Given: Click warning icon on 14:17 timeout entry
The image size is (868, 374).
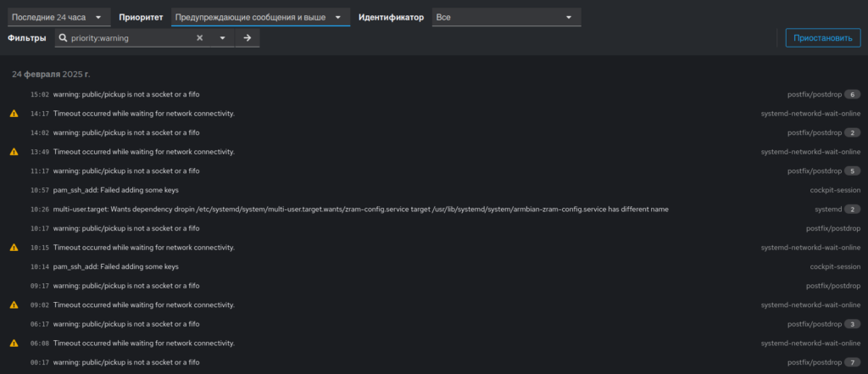Looking at the screenshot, I should [x=14, y=114].
